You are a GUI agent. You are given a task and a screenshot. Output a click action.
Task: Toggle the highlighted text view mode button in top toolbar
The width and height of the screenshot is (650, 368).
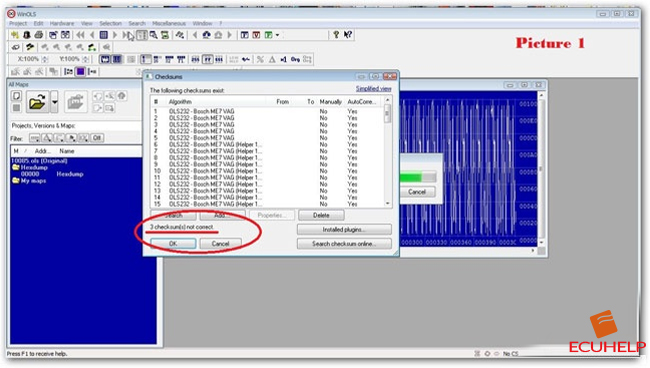coord(142,35)
